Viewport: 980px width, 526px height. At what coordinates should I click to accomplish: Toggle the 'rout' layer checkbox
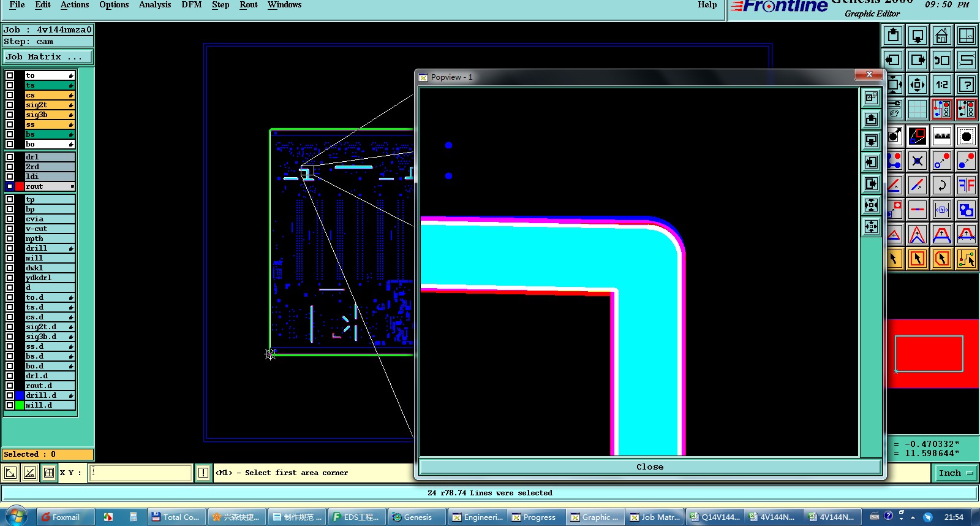(10, 186)
